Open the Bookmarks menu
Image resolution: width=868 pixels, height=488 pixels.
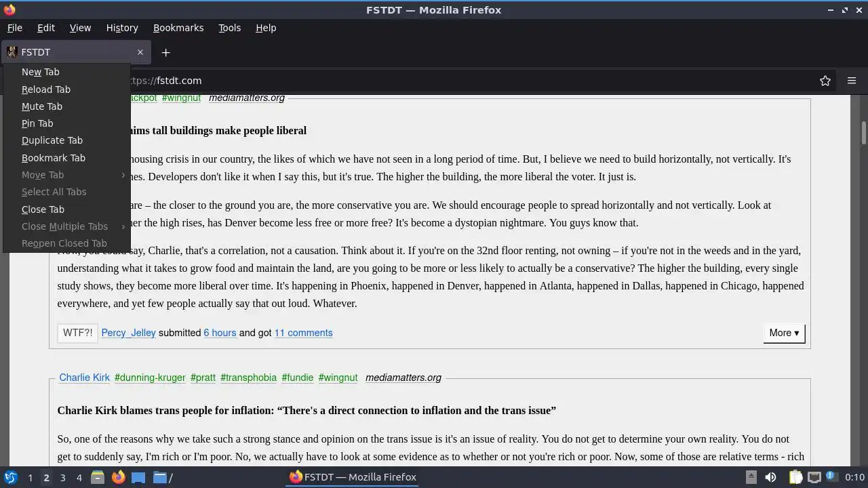178,28
